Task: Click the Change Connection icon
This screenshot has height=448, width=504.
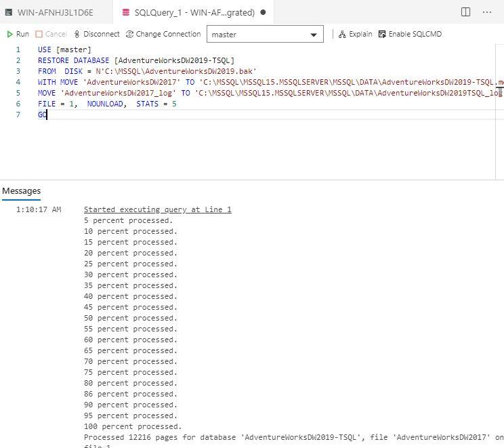Action: coord(129,34)
